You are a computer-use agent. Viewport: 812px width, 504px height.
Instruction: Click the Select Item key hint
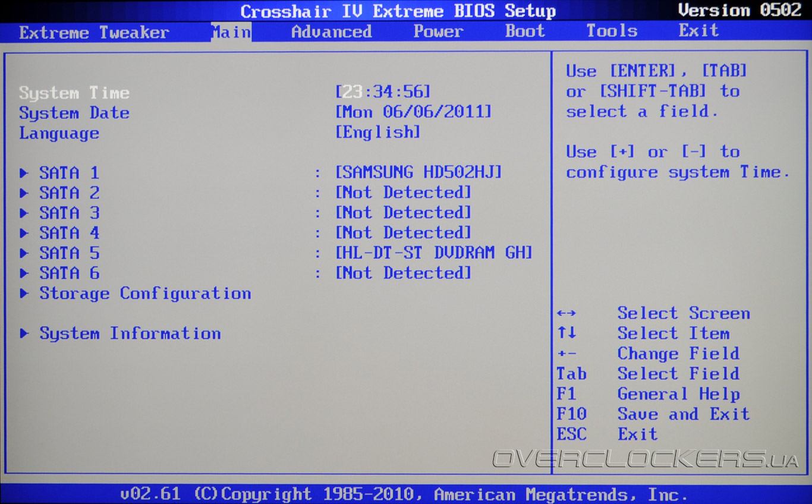[x=673, y=334]
